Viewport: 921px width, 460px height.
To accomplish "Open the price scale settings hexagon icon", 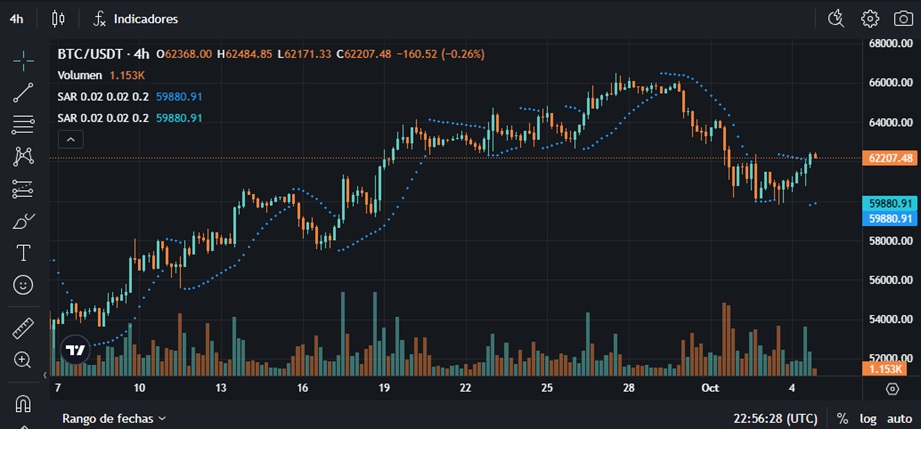I will [892, 389].
